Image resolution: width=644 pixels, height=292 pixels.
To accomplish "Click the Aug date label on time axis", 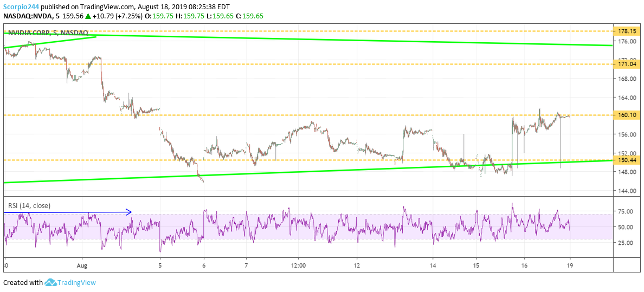I will 82,265.
